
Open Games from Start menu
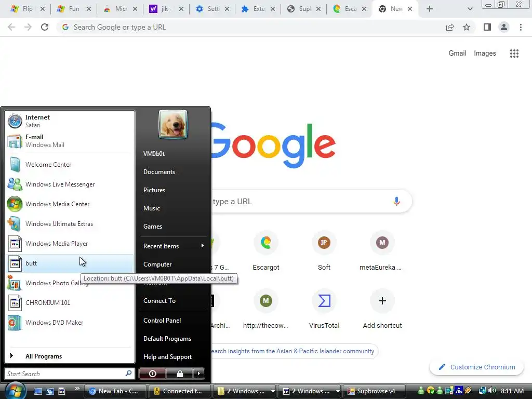[x=153, y=227]
